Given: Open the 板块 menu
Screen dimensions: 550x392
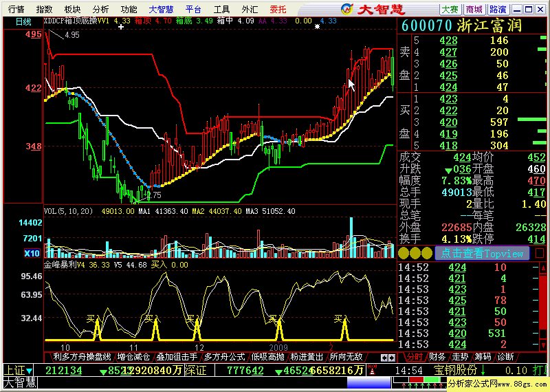Looking at the screenshot, I should 72,10.
